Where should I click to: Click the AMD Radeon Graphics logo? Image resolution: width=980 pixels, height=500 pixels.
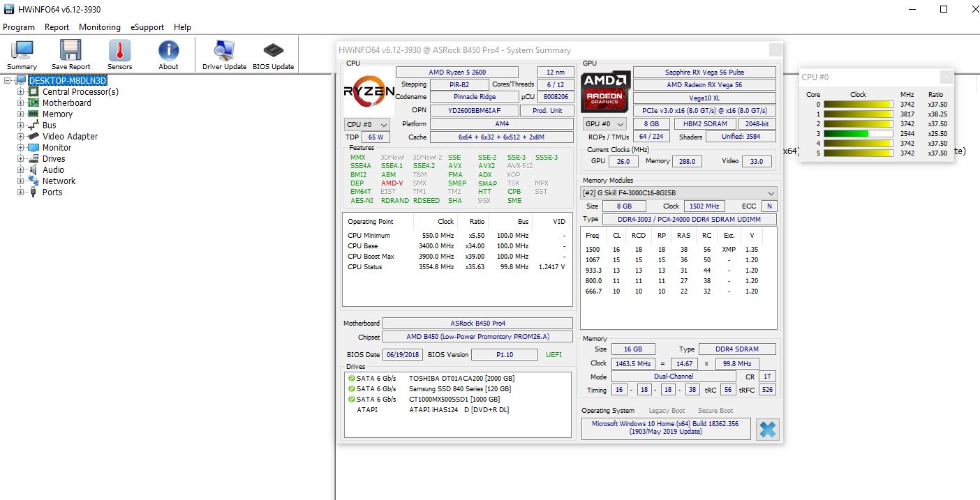tap(604, 91)
